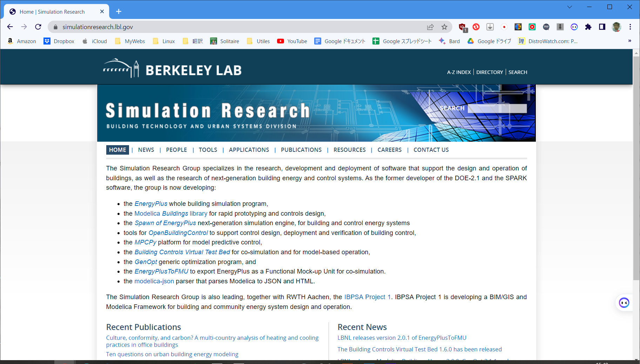Open the new tab plus button
The height and width of the screenshot is (364, 640).
pos(119,12)
